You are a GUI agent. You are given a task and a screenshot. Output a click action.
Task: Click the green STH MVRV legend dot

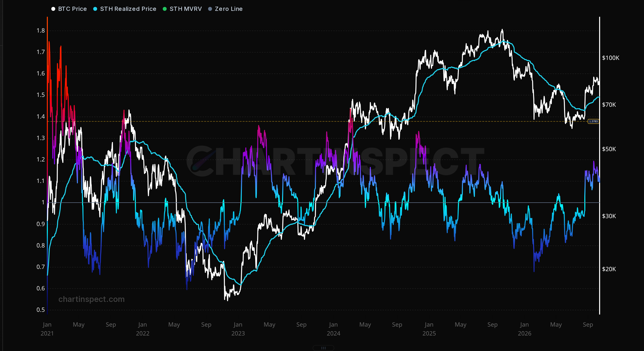click(x=164, y=9)
